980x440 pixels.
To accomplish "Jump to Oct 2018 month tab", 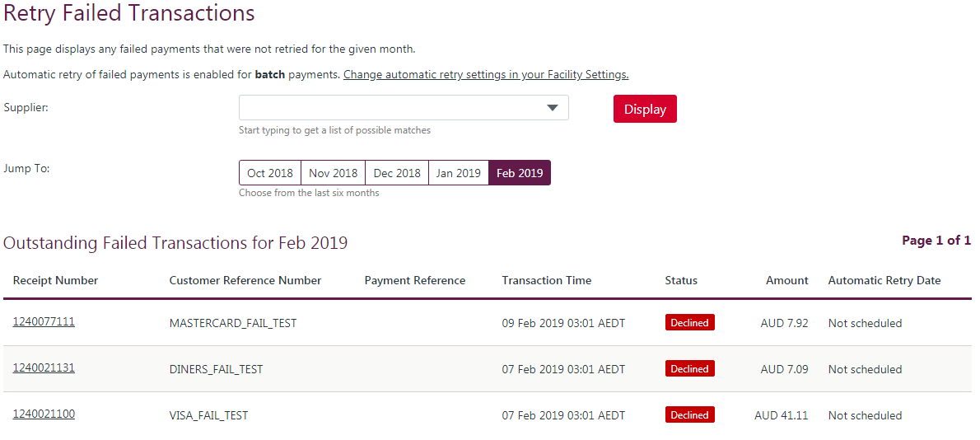I will tap(270, 173).
